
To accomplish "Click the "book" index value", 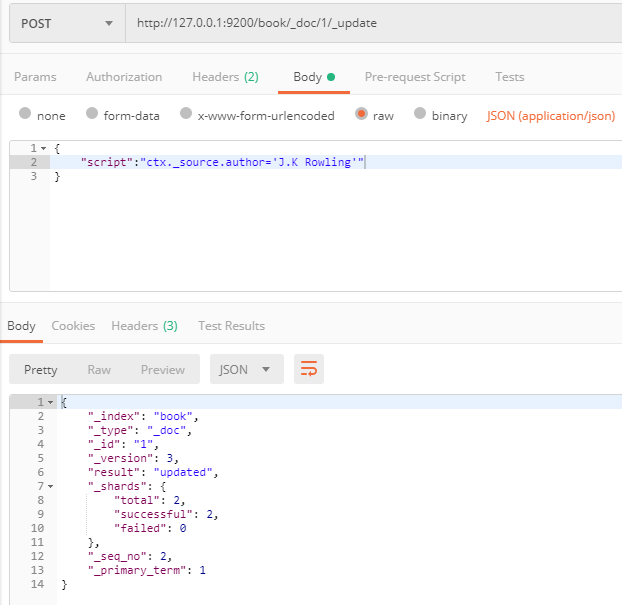I will (x=173, y=416).
